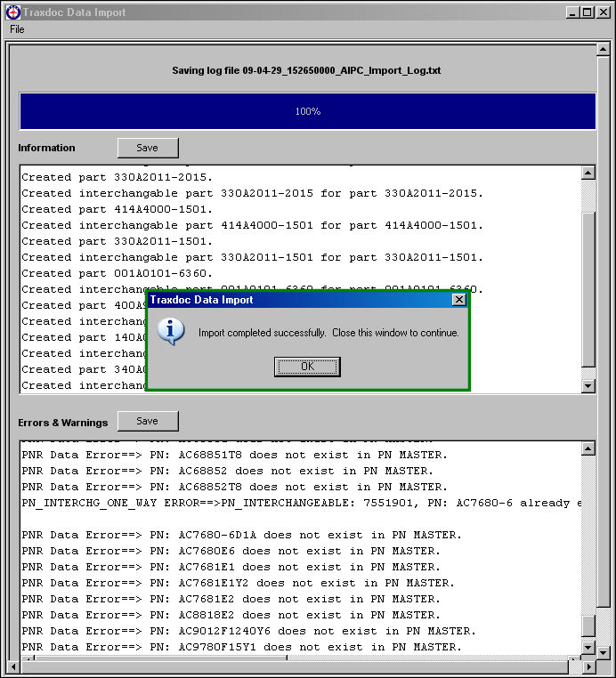Select error line for PN AC7681E2
This screenshot has width=616, height=678.
231,599
